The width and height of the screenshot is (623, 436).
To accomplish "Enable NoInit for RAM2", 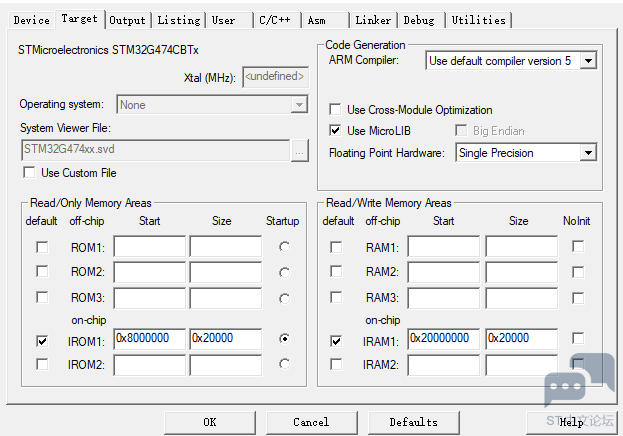I will pos(578,272).
